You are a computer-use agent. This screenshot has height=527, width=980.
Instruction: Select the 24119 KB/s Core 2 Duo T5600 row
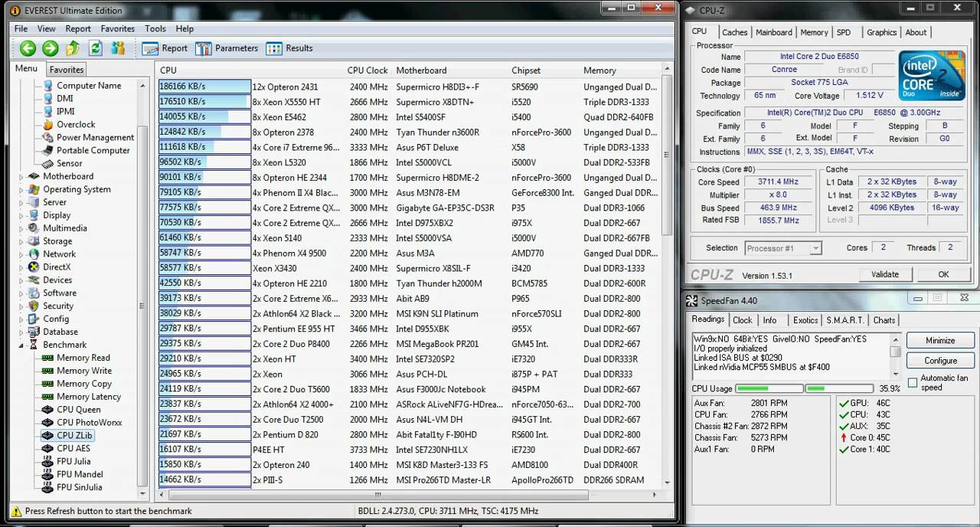[x=409, y=389]
